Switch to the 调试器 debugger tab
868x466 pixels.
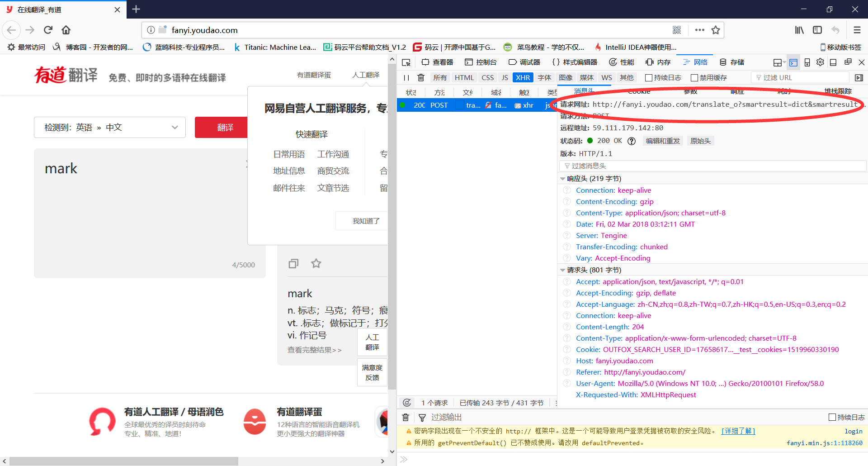524,62
